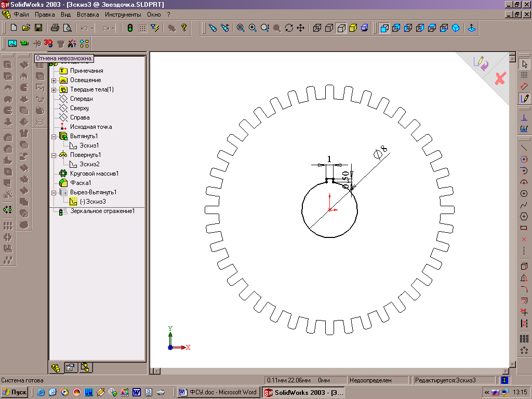The image size is (532, 399).
Task: Select Зеркальное отражение1 feature
Action: click(x=102, y=211)
